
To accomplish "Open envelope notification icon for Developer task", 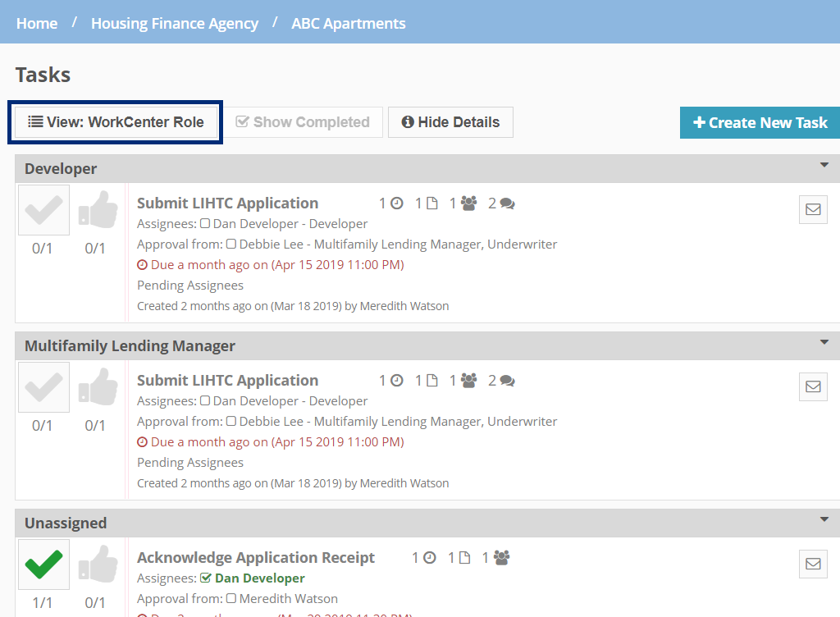I will click(x=813, y=209).
